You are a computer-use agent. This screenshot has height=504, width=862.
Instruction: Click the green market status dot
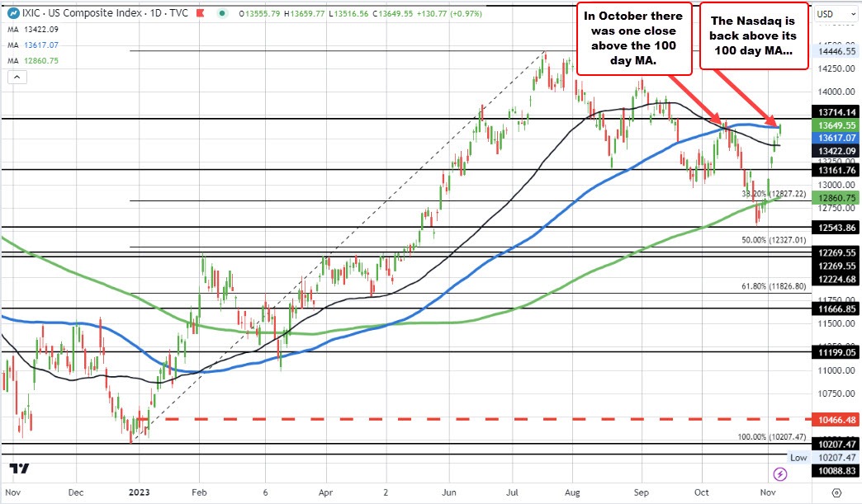coord(222,13)
